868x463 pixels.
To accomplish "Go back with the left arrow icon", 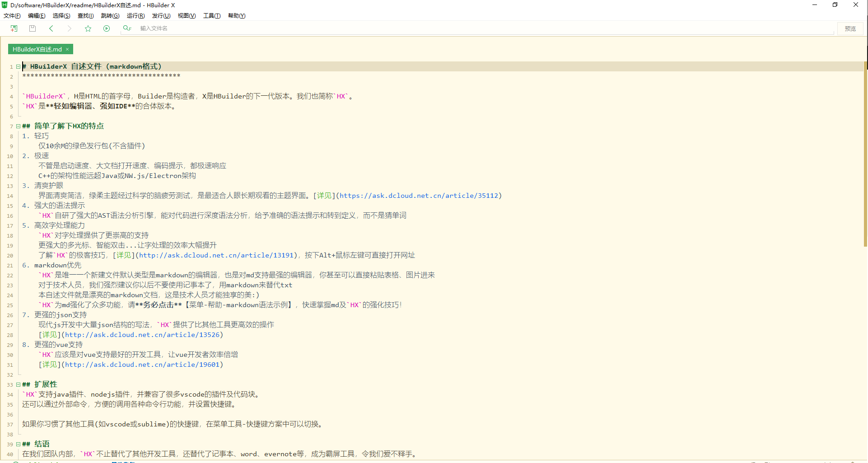I will tap(51, 28).
